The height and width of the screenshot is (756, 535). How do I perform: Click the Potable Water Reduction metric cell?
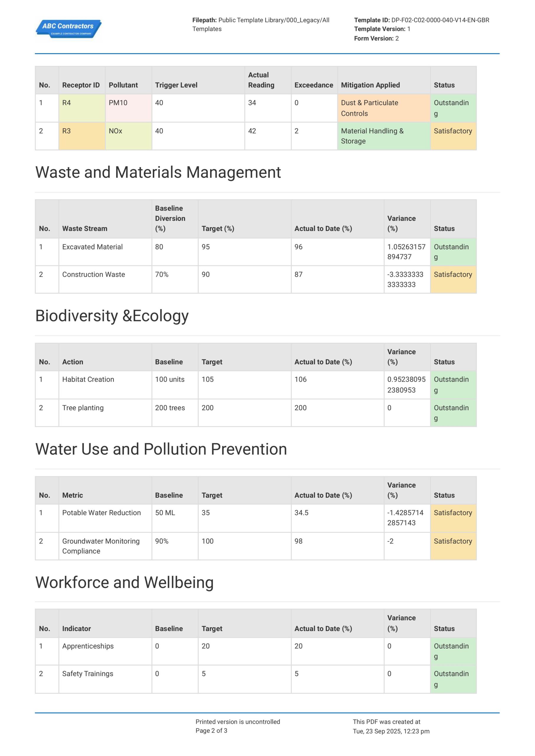pyautogui.click(x=105, y=518)
